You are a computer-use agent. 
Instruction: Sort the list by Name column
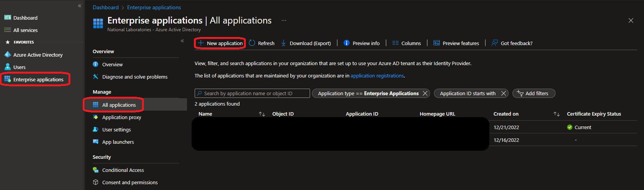click(x=262, y=114)
